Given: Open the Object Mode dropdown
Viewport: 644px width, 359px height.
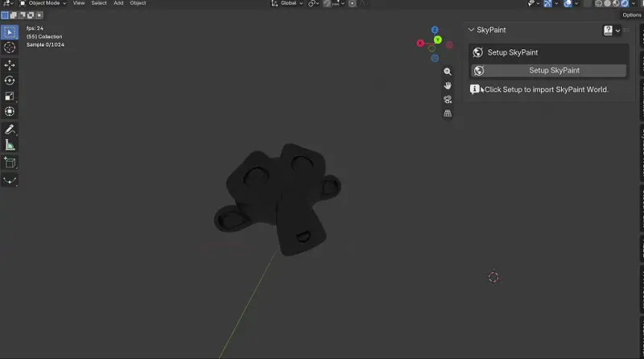Looking at the screenshot, I should (x=43, y=3).
